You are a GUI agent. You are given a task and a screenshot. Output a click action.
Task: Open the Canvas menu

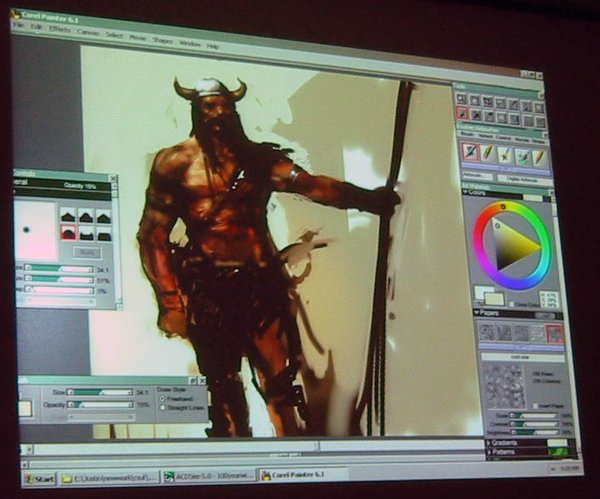coord(88,32)
